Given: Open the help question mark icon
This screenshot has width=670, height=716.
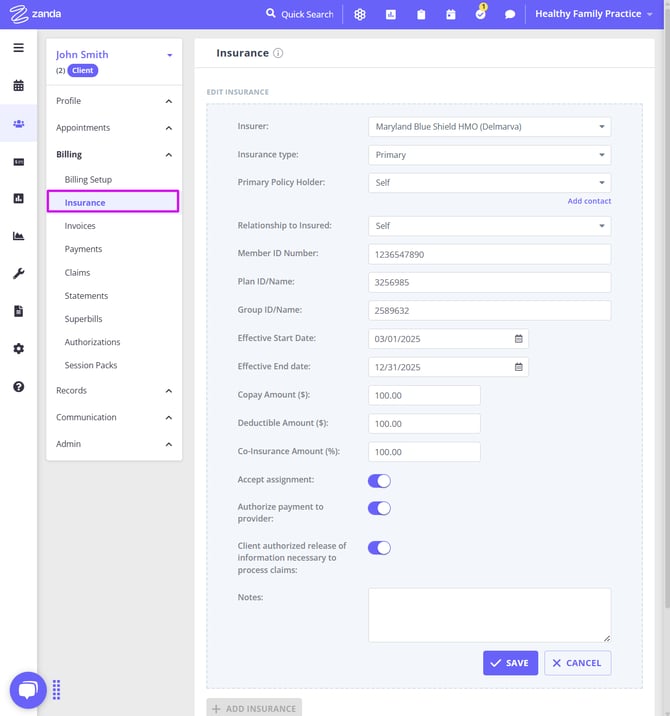Looking at the screenshot, I should pyautogui.click(x=18, y=386).
